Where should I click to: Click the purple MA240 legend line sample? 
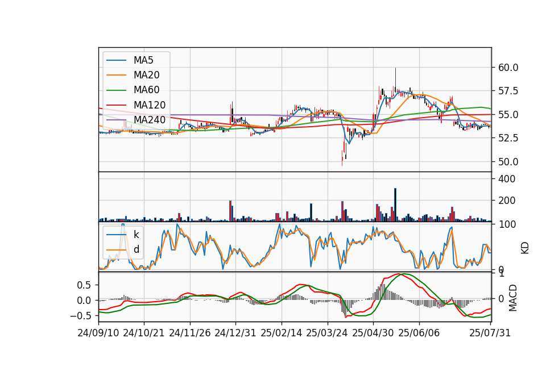(116, 120)
